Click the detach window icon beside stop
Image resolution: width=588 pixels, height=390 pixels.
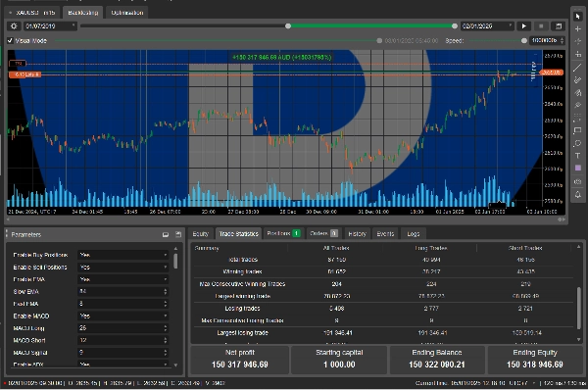(559, 26)
